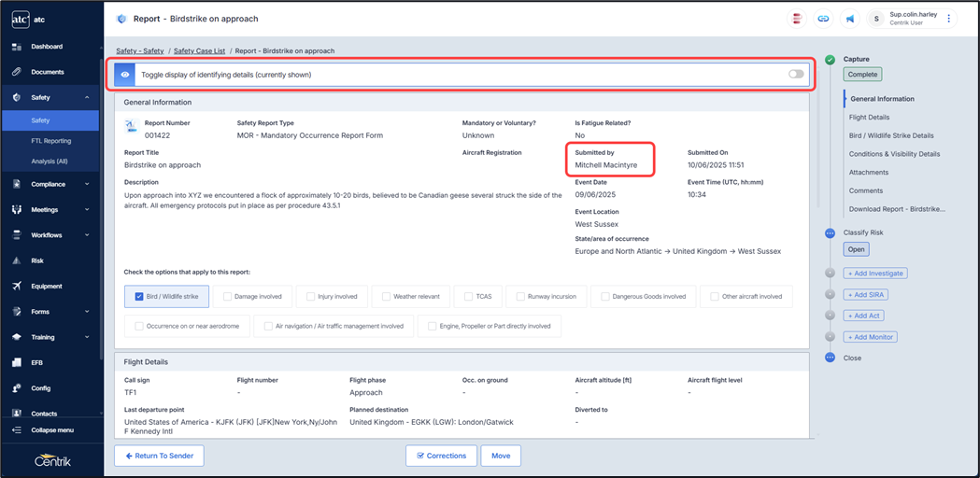Enable the Runway incursion checkbox
The width and height of the screenshot is (980, 478).
pyautogui.click(x=520, y=297)
